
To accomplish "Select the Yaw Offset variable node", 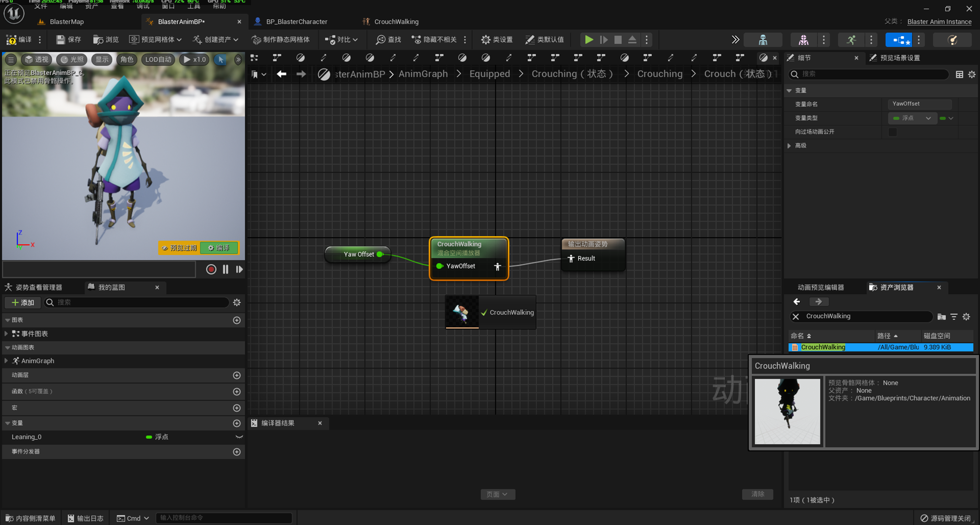I will point(358,254).
